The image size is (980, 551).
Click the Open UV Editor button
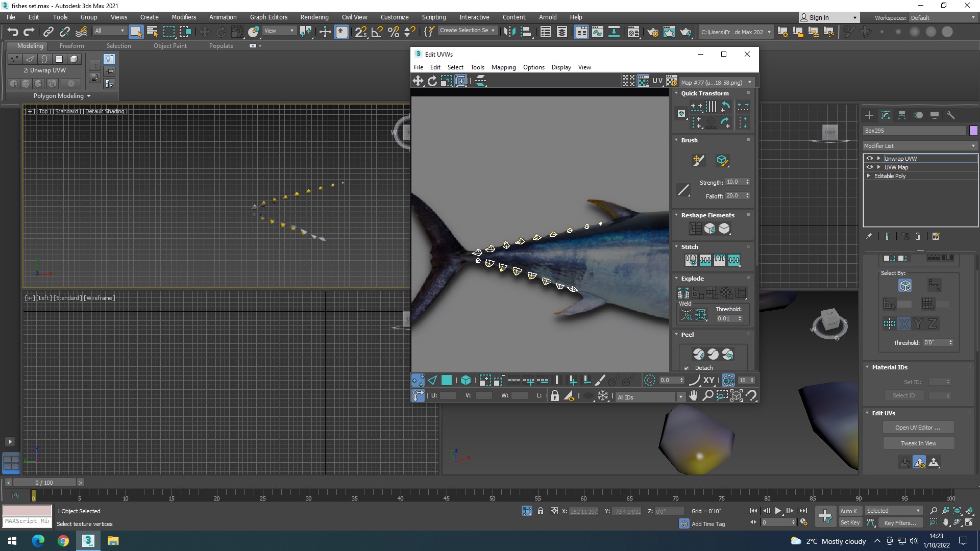918,428
